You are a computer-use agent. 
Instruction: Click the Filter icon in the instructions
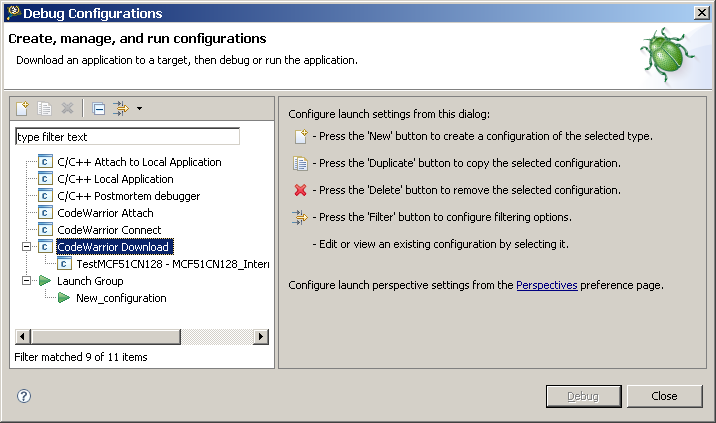pos(300,217)
